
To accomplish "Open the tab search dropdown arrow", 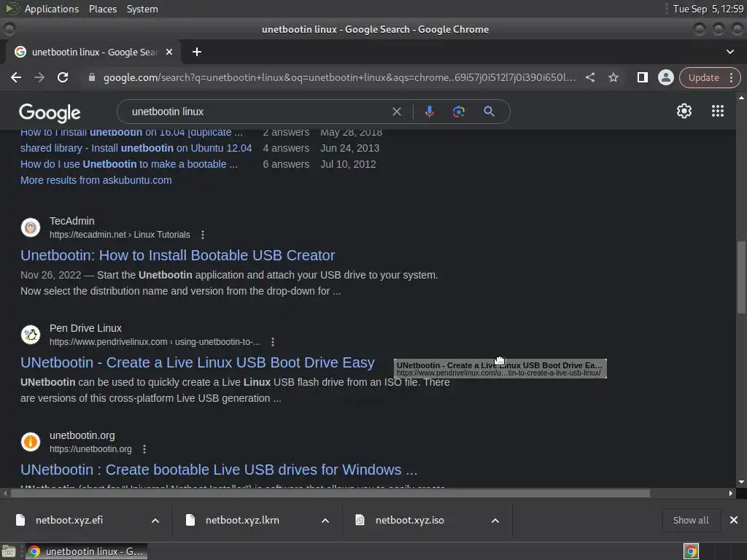I will pos(729,52).
